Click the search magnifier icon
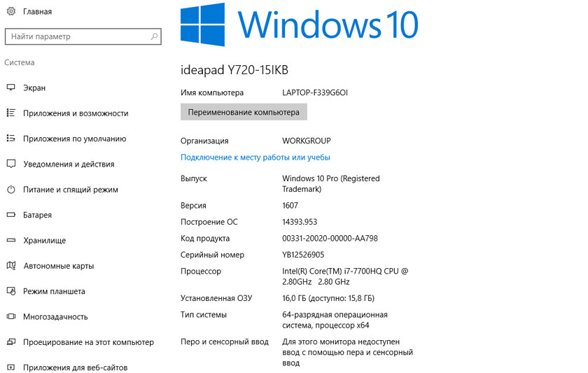Screen dimensions: 588x373 154,36
